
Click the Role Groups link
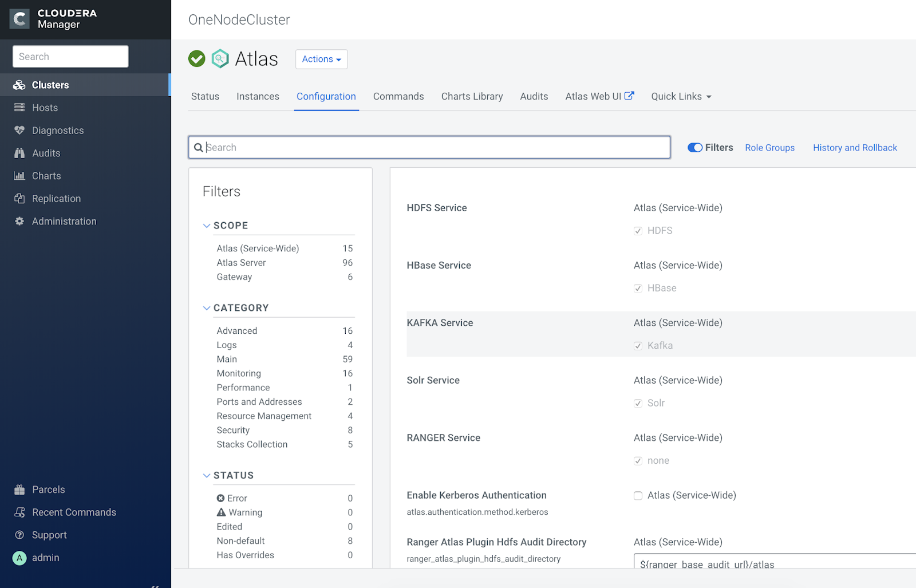[769, 148]
